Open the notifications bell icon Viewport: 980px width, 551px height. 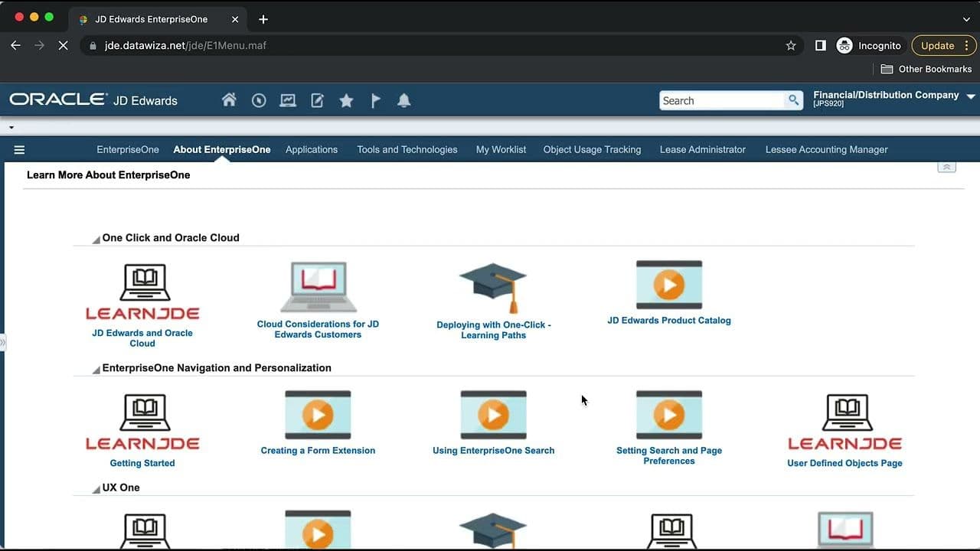404,100
